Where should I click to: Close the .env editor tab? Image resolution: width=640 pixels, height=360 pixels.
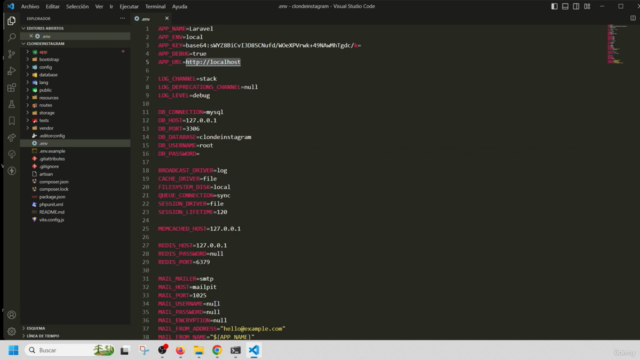pos(167,18)
